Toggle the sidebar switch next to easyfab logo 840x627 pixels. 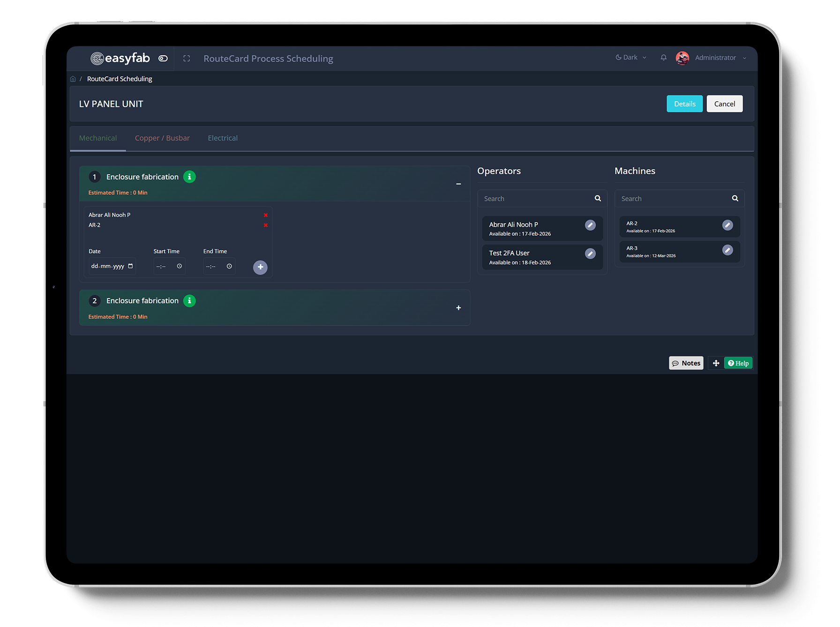click(x=163, y=59)
